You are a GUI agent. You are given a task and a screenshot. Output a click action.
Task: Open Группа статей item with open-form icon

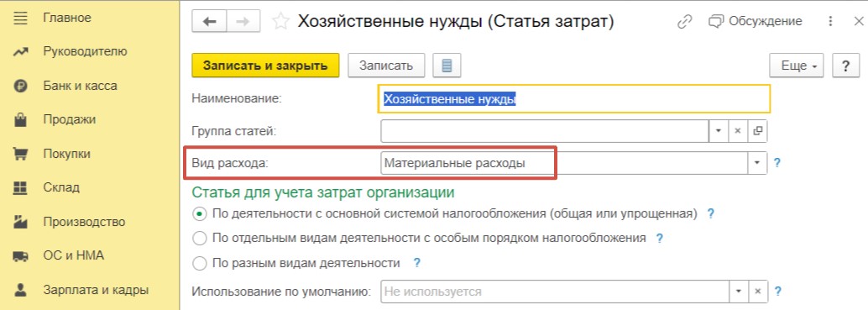coord(757,131)
